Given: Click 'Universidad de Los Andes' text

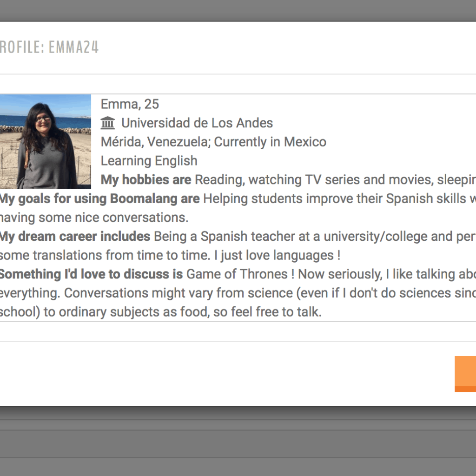Looking at the screenshot, I should [x=197, y=123].
